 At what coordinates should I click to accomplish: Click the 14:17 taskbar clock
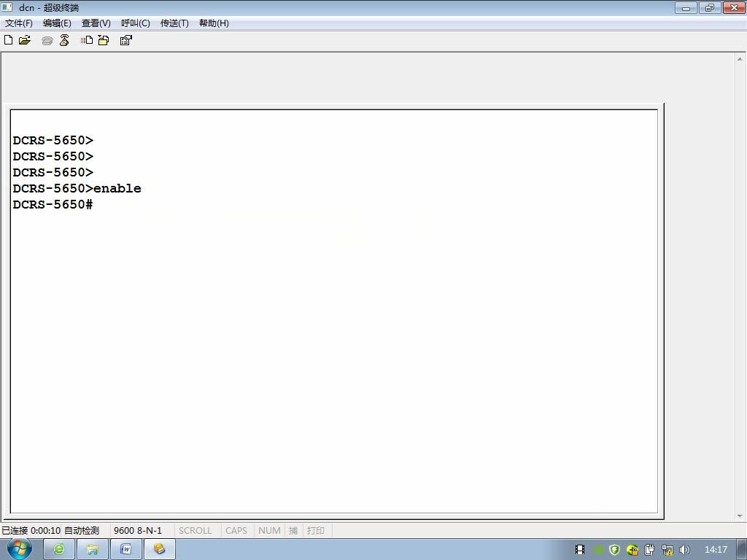coord(716,550)
